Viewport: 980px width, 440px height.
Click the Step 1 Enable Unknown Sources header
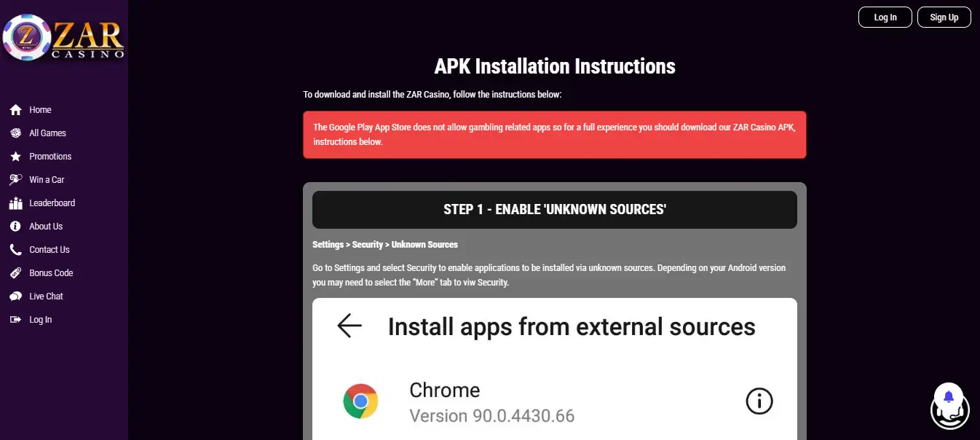click(x=554, y=210)
